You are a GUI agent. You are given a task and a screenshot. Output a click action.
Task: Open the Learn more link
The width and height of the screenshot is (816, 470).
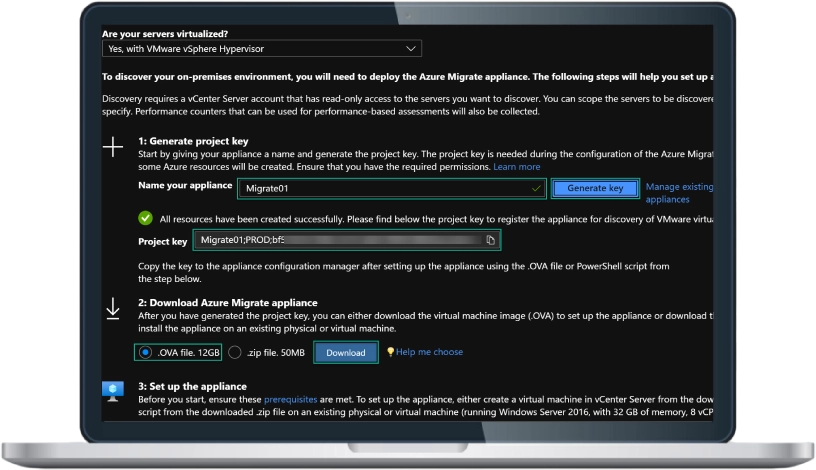coord(517,167)
